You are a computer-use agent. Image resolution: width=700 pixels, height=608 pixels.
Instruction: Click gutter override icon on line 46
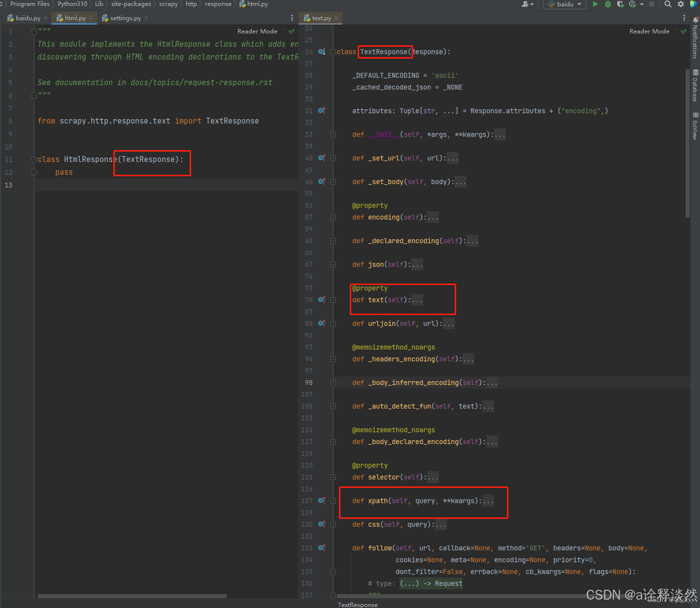[x=322, y=182]
